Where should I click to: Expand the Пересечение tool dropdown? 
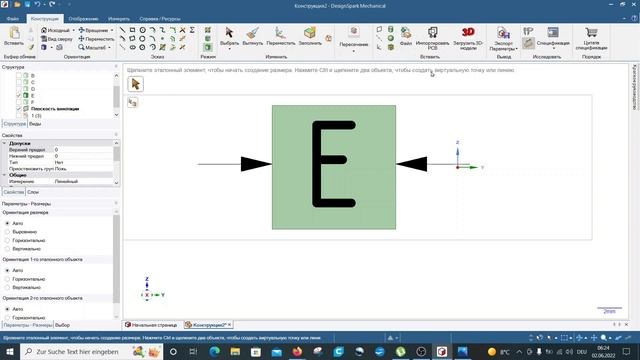point(353,51)
